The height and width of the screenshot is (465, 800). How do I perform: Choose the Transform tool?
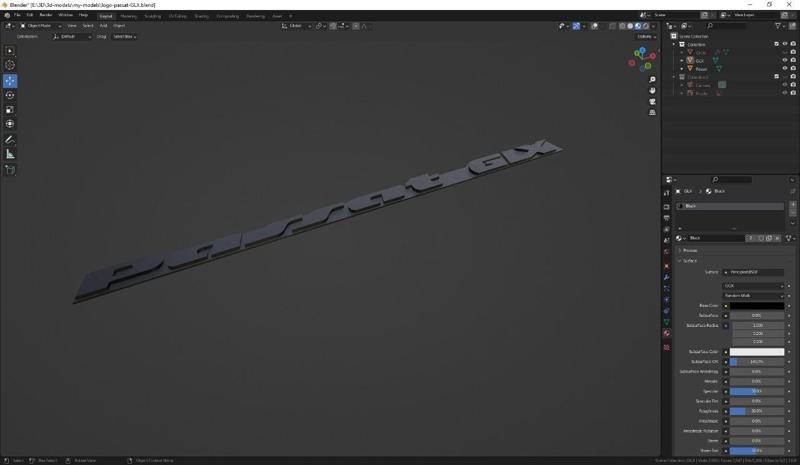pos(10,124)
